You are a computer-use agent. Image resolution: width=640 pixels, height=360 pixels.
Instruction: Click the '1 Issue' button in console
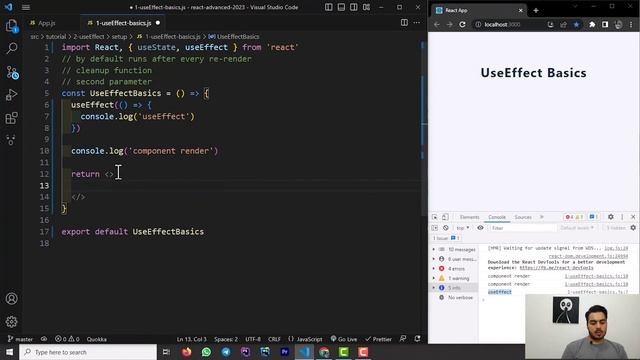click(447, 238)
